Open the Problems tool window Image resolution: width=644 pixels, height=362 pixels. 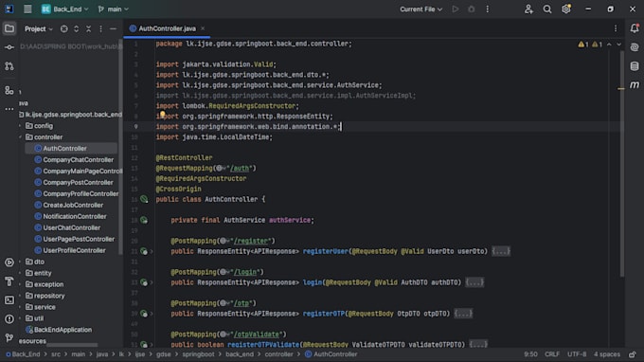click(9, 318)
